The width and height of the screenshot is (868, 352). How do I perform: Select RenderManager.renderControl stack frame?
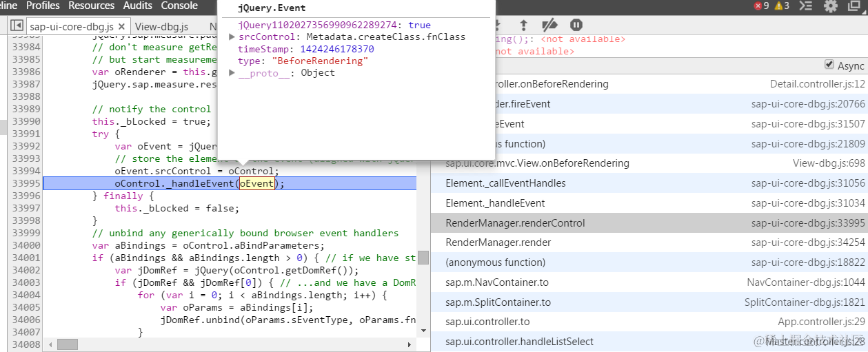(x=649, y=223)
